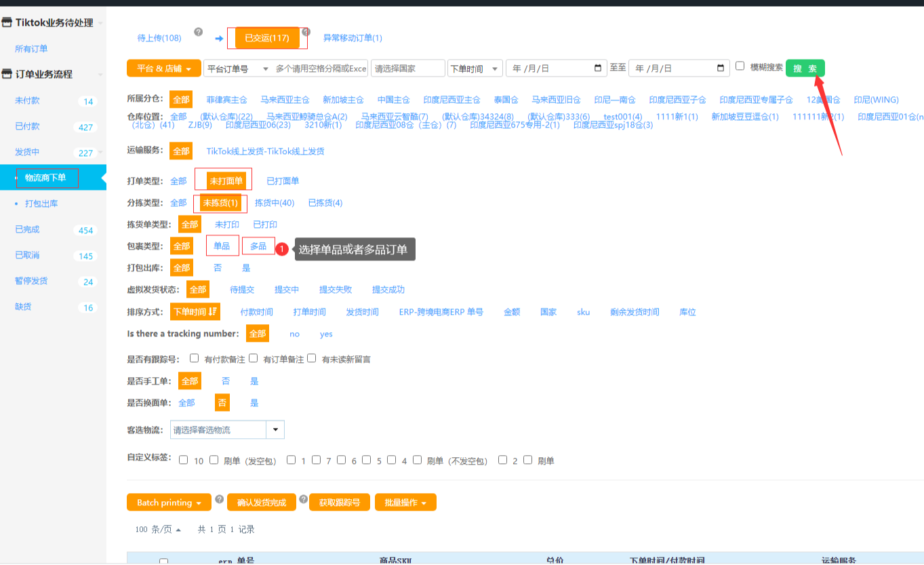Click the help icon next to Batch printing
The width and height of the screenshot is (924, 565).
pos(220,499)
